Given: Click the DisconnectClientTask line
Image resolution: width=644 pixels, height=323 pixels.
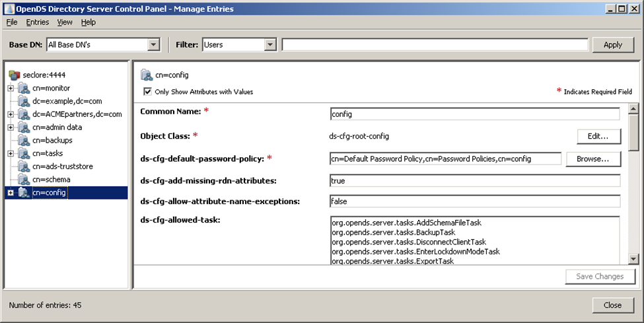Looking at the screenshot, I should [x=409, y=242].
